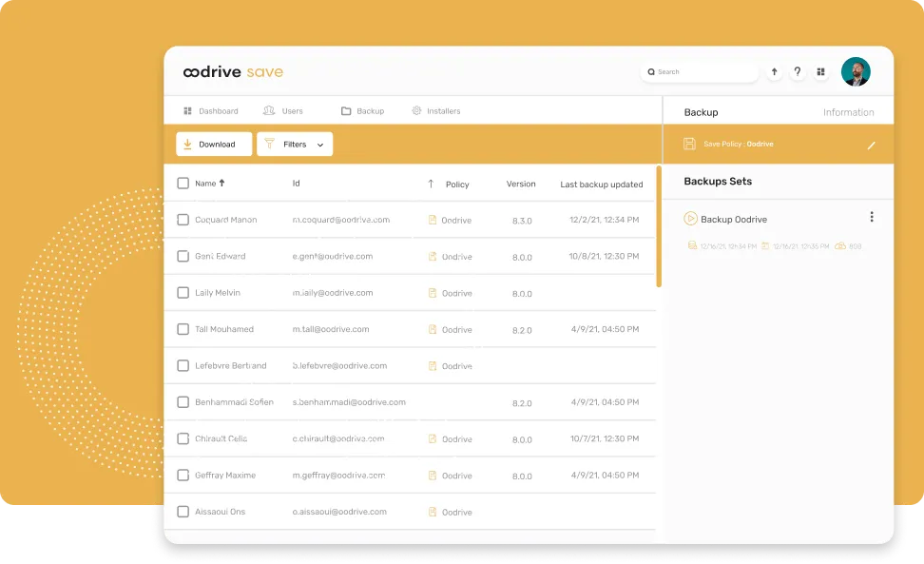Click the upload arrow icon in header
This screenshot has width=924, height=564.
[x=775, y=72]
